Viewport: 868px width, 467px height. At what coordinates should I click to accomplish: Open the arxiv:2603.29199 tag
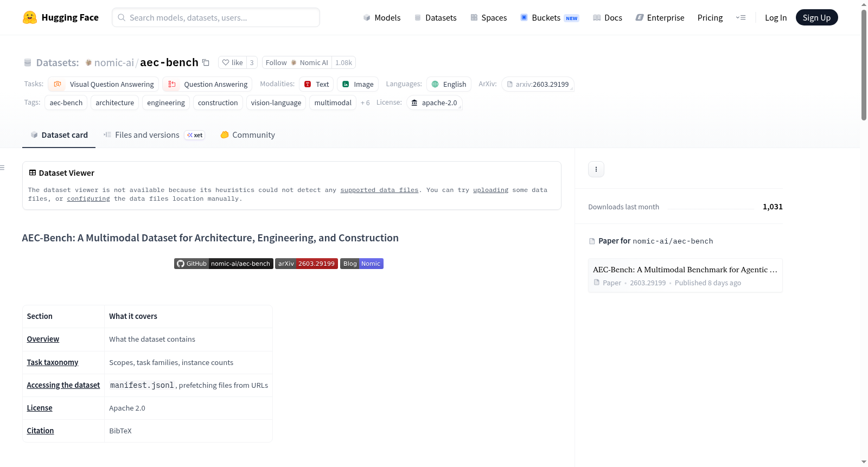coord(538,84)
